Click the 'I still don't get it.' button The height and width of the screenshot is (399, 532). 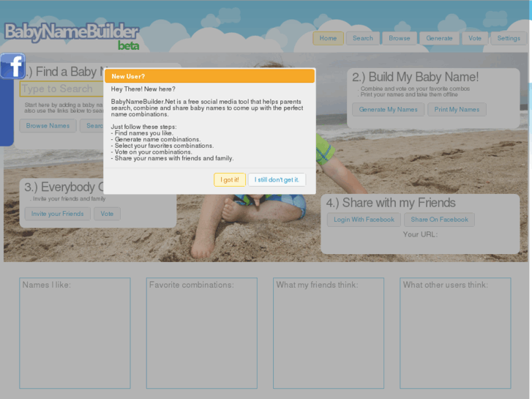point(277,179)
